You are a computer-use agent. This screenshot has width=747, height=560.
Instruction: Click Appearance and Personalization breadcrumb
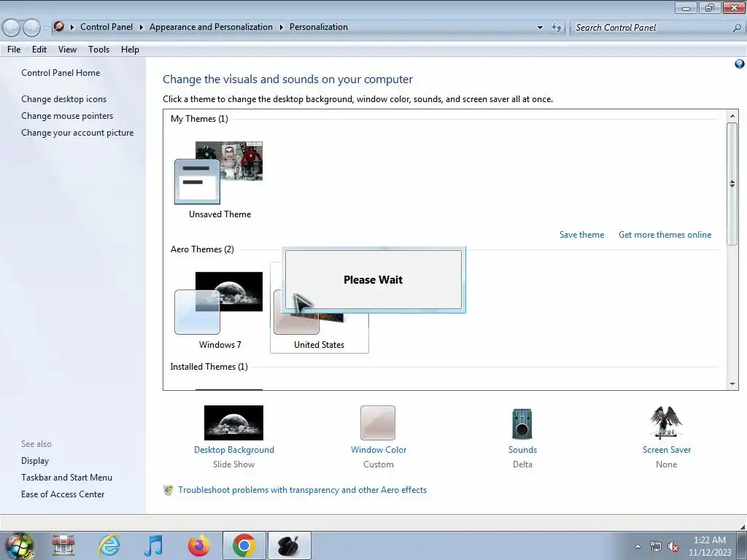211,27
